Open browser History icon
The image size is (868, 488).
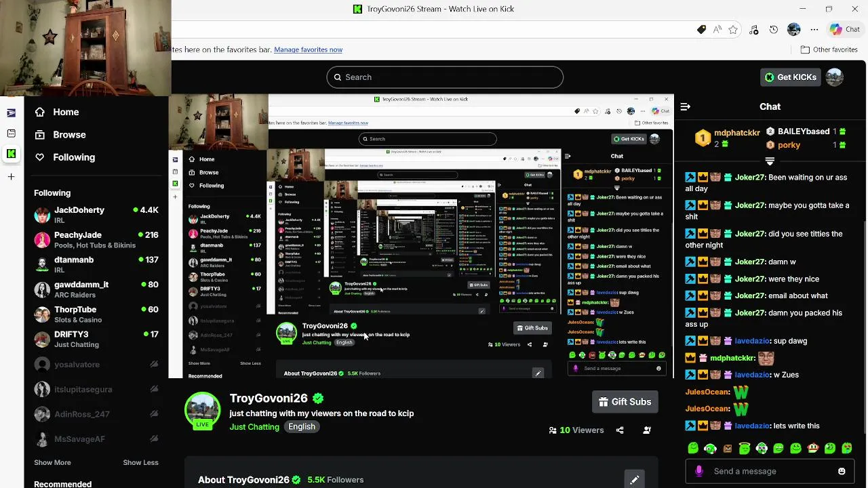point(774,29)
